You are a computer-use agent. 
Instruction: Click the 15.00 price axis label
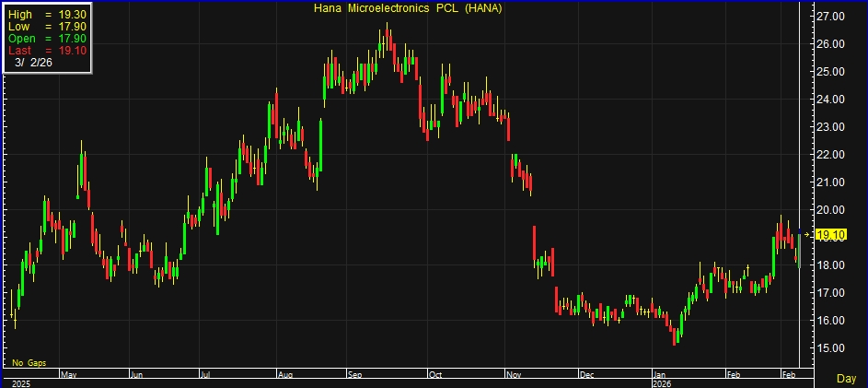tap(831, 348)
